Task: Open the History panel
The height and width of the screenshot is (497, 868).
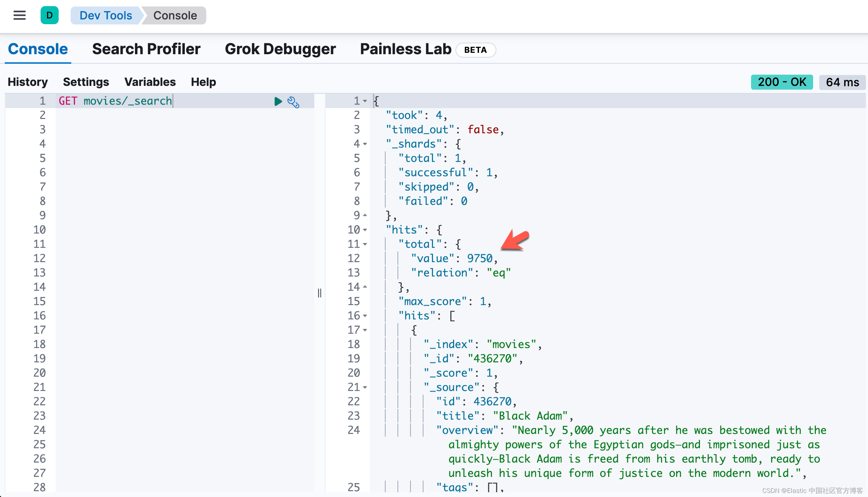Action: [x=28, y=82]
